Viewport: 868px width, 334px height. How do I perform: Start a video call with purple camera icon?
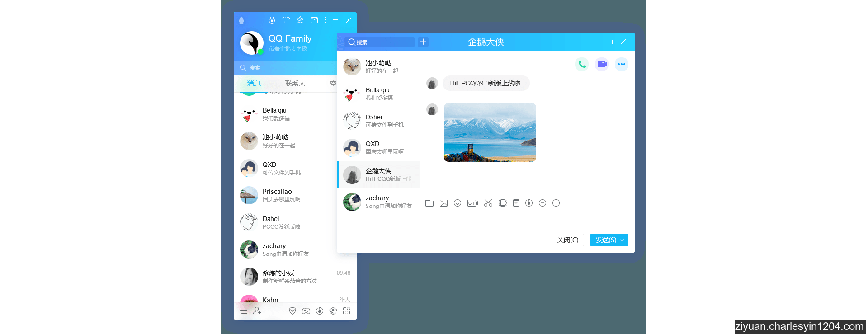pos(602,64)
